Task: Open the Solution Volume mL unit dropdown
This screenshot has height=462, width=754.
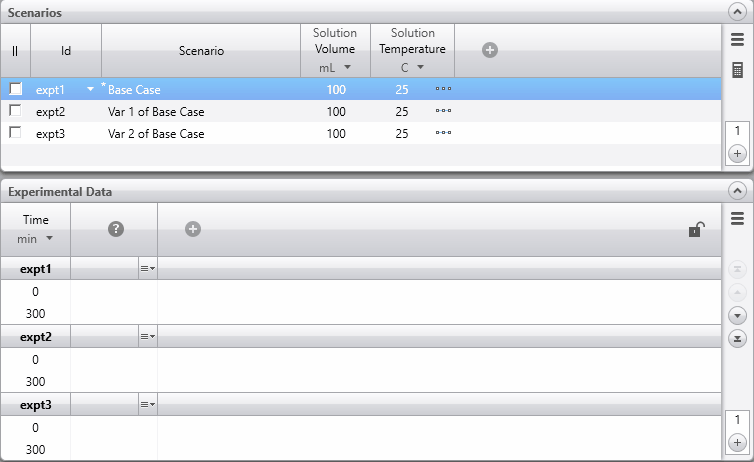Action: click(x=335, y=67)
